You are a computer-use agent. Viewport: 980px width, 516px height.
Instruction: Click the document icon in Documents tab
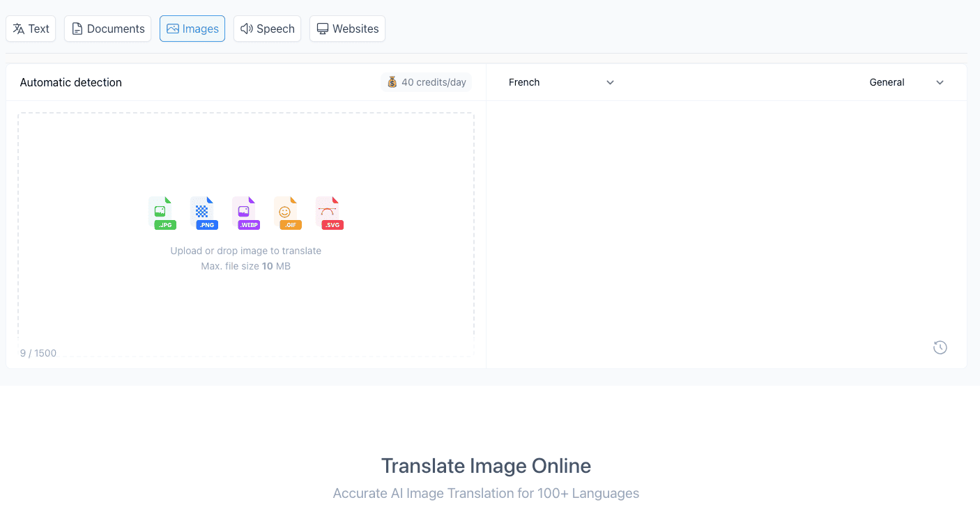click(77, 28)
